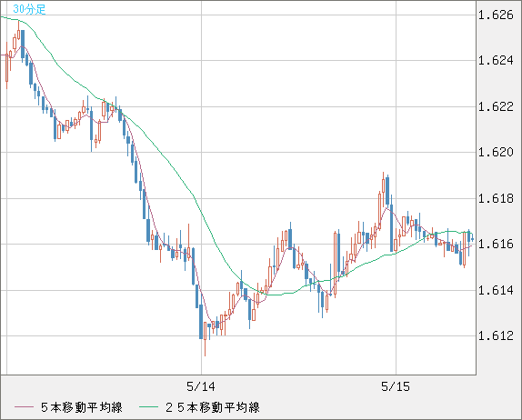Click the 1.612 price axis label
522x420 pixels.
pyautogui.click(x=496, y=335)
